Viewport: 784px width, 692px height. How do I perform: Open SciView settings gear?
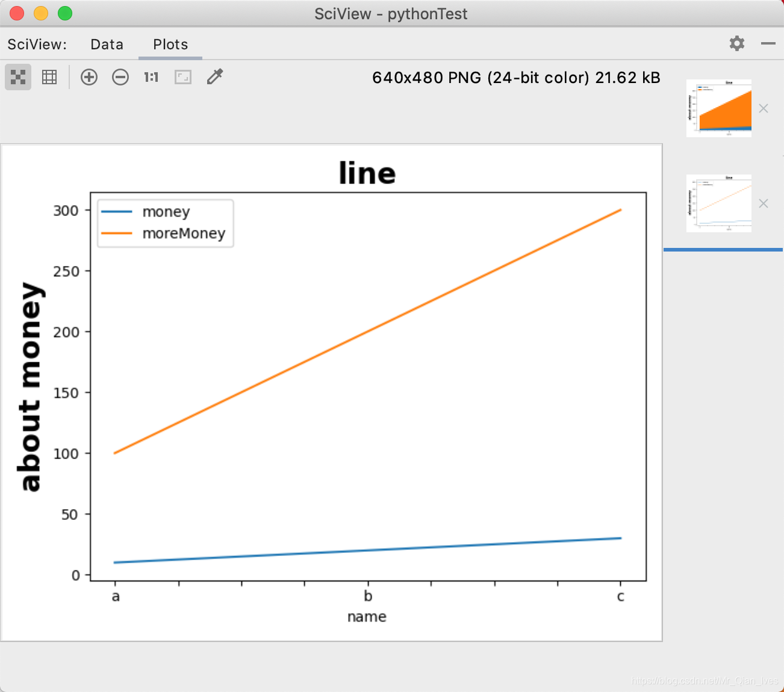(x=737, y=43)
